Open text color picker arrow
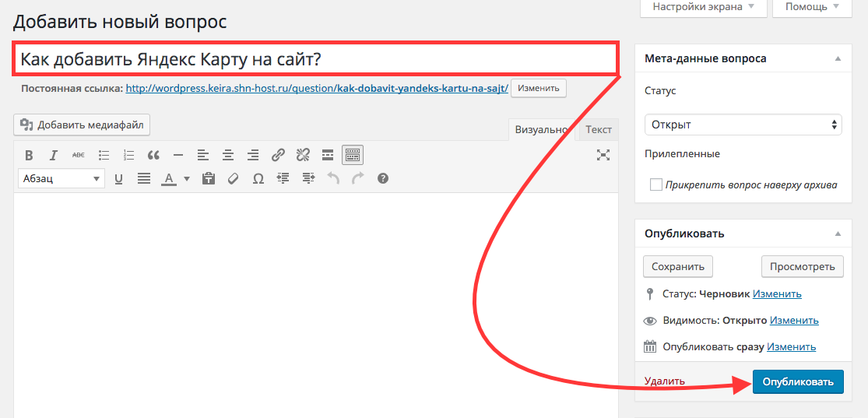868x418 pixels. point(187,179)
